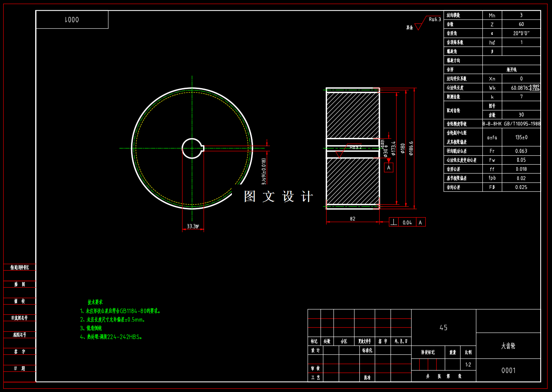Image resolution: width=552 pixels, height=392 pixels.
Task: Click the "跨测齿数" row label
Action: click(453, 97)
